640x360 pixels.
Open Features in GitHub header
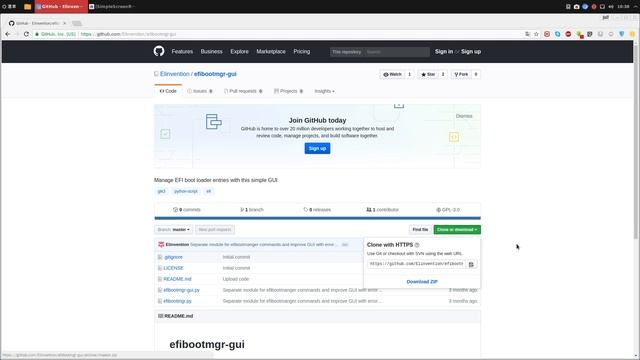182,51
